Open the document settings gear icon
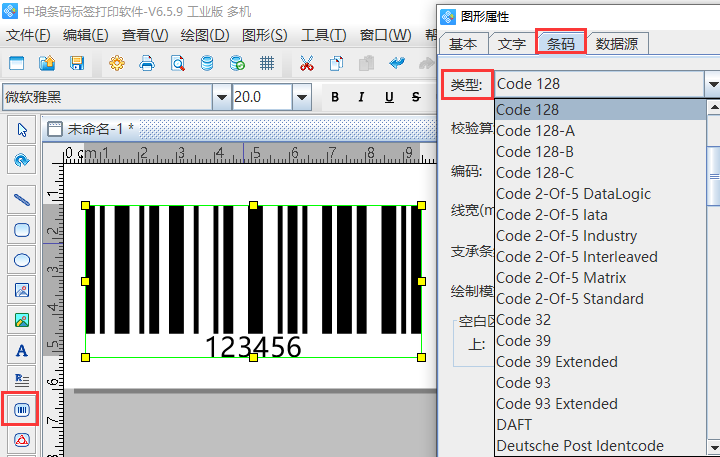Screen dimensions: 720x457 117,63
